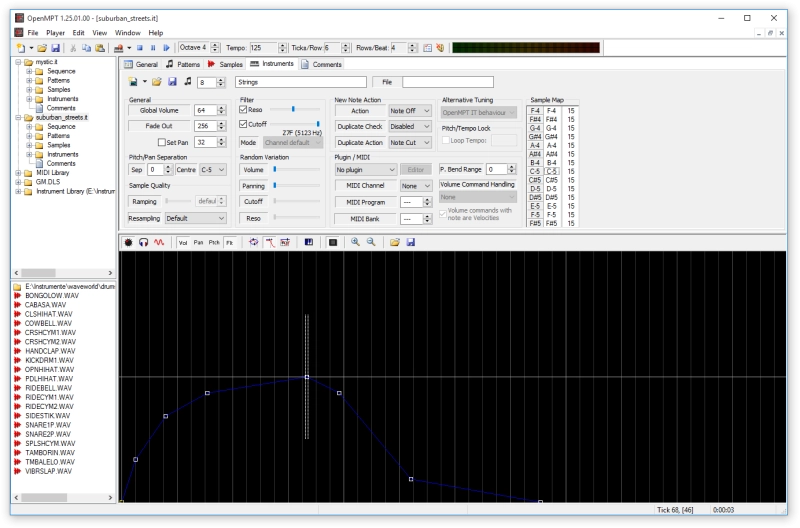Toggle the Cutoff filter checkbox
Viewport: 800px width, 528px height.
[243, 124]
